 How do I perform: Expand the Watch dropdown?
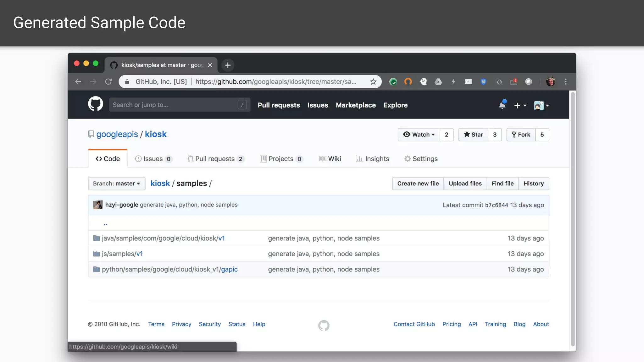419,134
